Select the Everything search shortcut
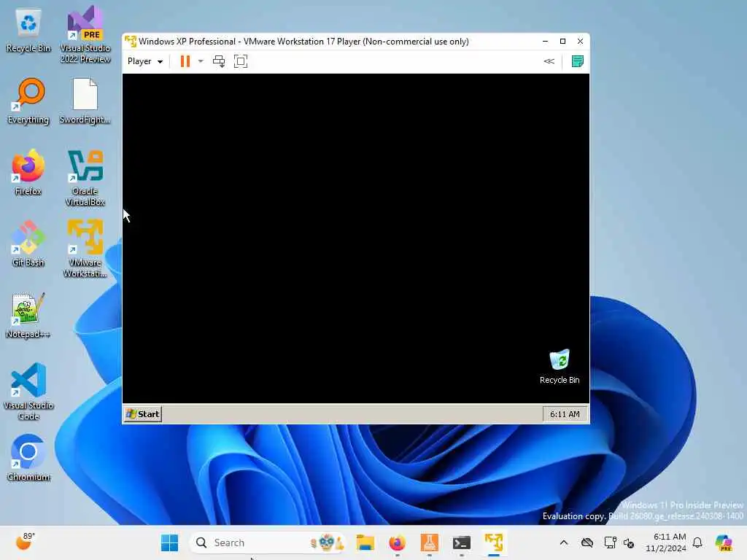Screen dimensions: 747x560 click(x=28, y=101)
